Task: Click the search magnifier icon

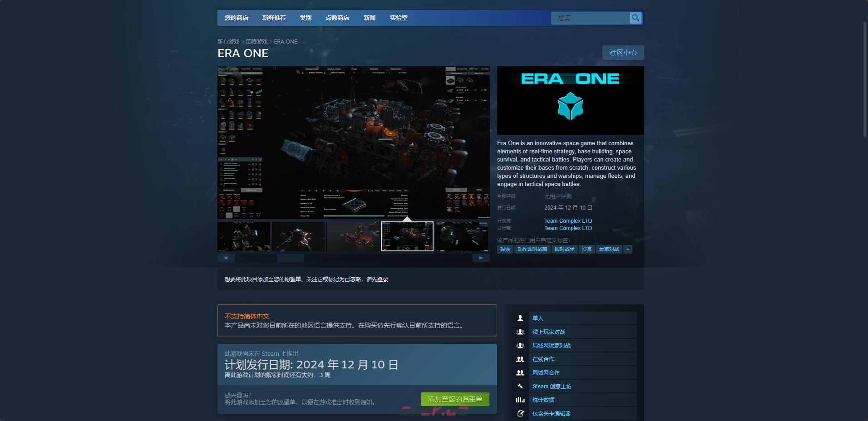Action: pos(636,18)
